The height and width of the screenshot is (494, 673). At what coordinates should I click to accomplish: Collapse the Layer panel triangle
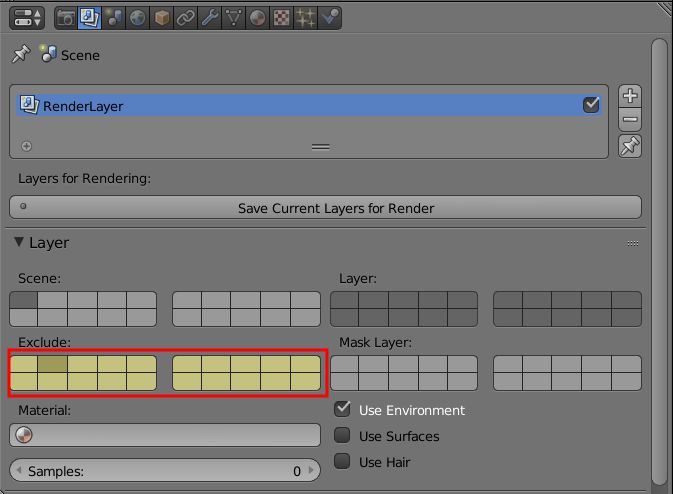coord(19,242)
